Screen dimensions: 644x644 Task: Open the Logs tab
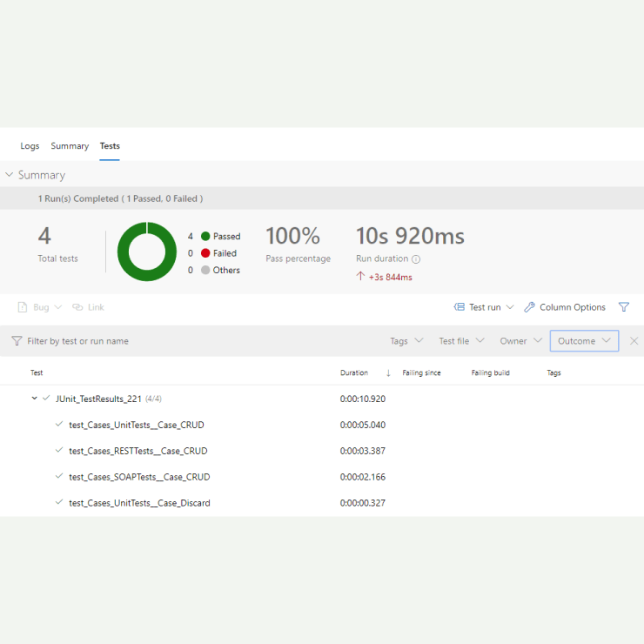tap(30, 146)
